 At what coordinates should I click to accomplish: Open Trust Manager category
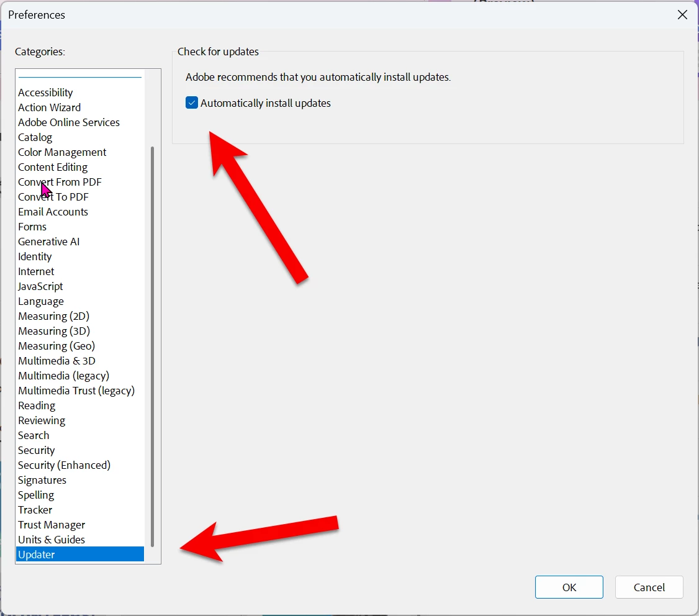tap(52, 525)
